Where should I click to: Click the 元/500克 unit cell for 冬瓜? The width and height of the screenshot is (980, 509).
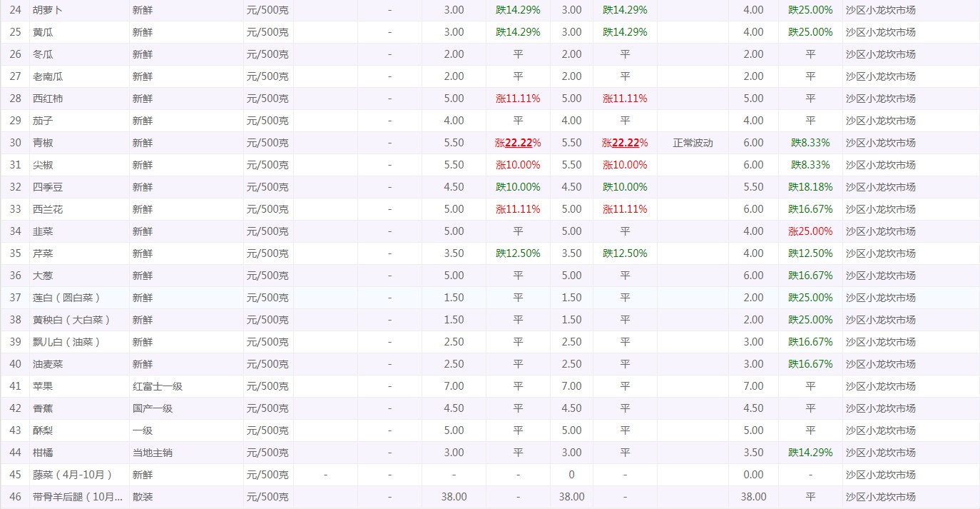pos(267,54)
